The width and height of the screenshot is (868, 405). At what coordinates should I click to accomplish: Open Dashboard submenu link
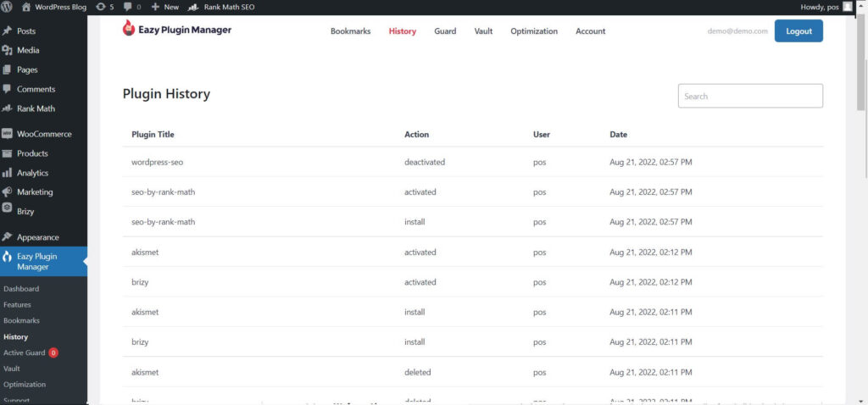tap(21, 289)
